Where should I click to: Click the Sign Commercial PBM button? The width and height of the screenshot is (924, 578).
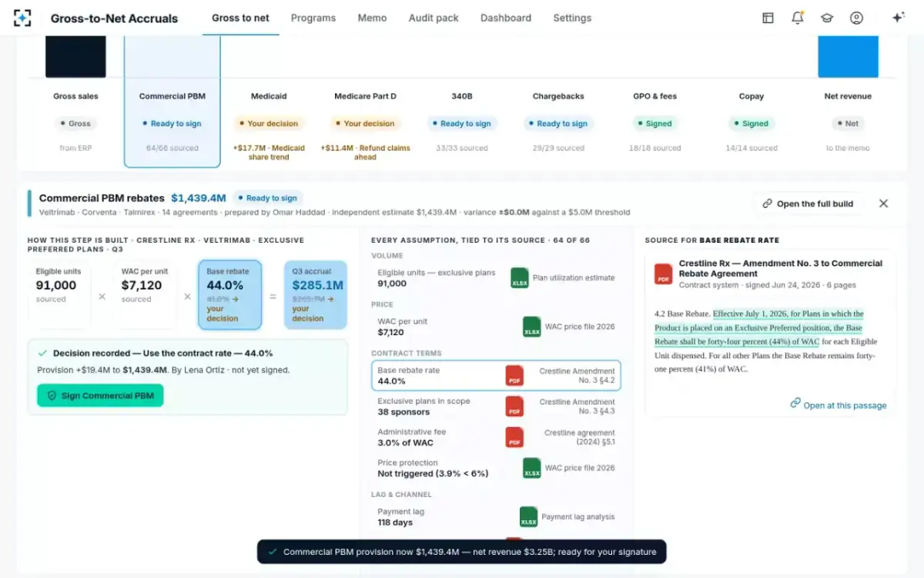point(100,395)
